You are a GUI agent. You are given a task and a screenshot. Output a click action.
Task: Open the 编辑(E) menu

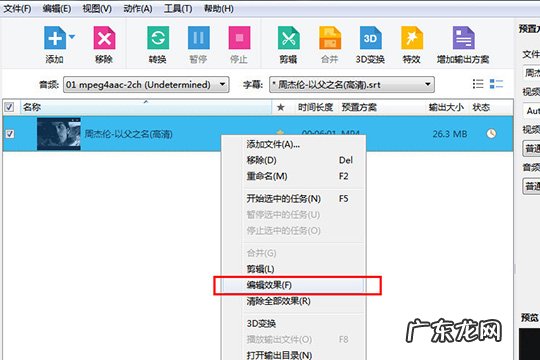(x=57, y=8)
